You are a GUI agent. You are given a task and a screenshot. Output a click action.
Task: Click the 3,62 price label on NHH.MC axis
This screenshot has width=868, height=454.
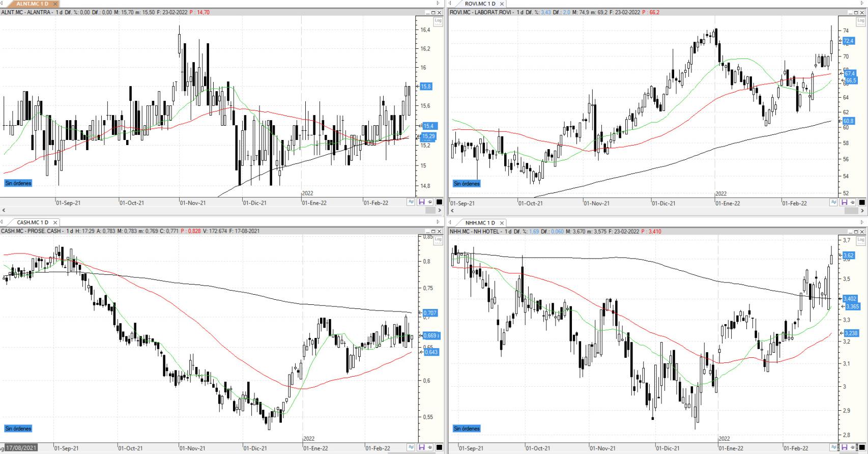[x=849, y=256]
